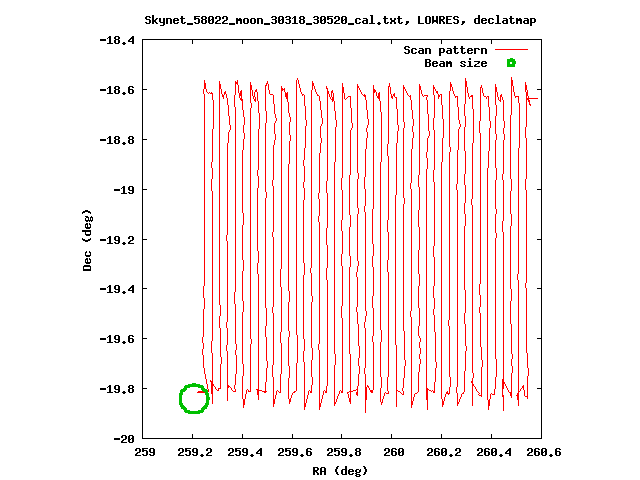The image size is (640, 480).
Task: Click the green Beam size legend marker
Action: tap(510, 63)
